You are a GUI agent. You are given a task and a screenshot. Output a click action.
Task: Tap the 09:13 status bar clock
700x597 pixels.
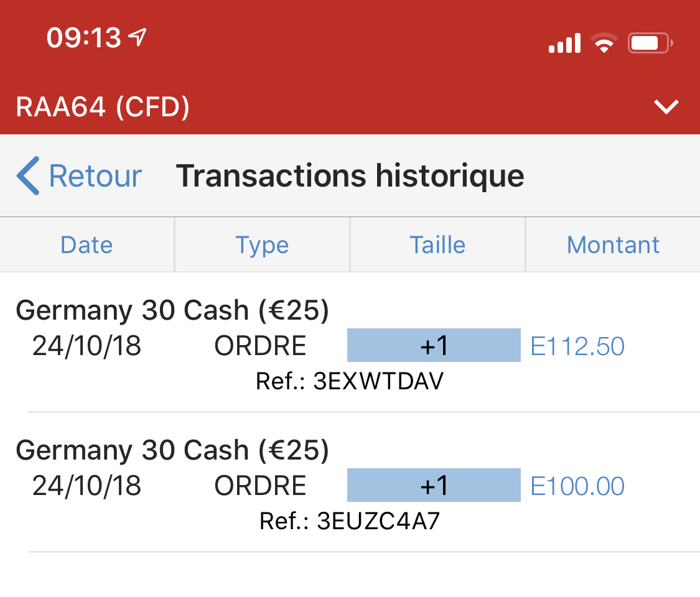tap(84, 38)
